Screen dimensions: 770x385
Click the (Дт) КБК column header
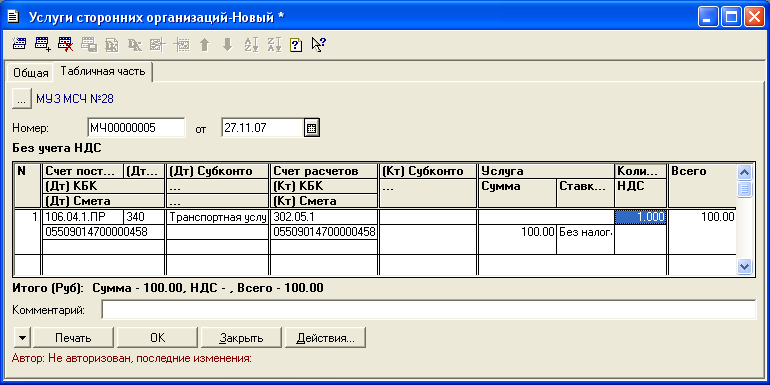(x=103, y=186)
